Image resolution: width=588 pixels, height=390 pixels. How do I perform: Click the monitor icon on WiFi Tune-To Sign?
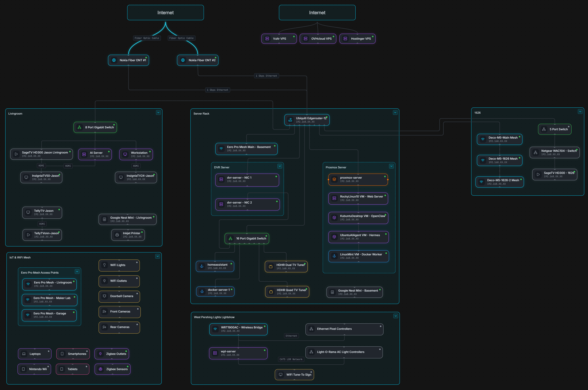281,375
